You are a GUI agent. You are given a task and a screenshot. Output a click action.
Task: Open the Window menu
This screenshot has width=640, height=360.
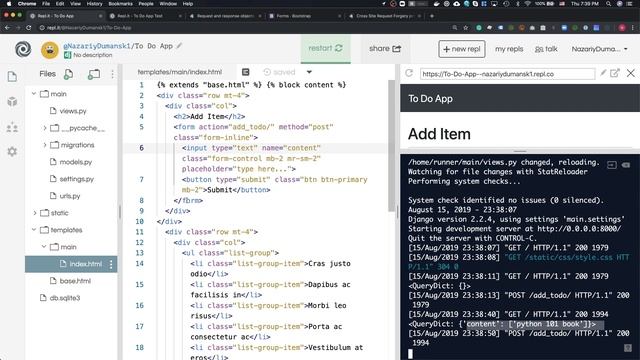[x=168, y=4]
